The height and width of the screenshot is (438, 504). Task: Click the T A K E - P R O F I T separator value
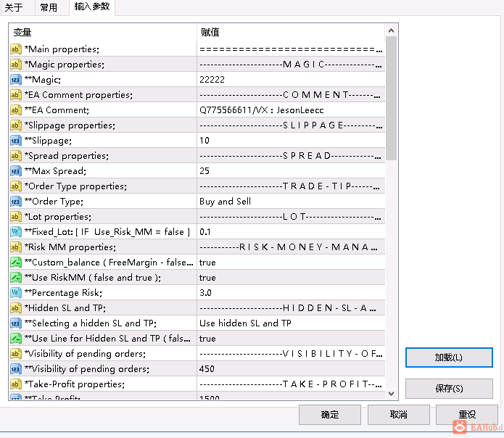(x=291, y=384)
